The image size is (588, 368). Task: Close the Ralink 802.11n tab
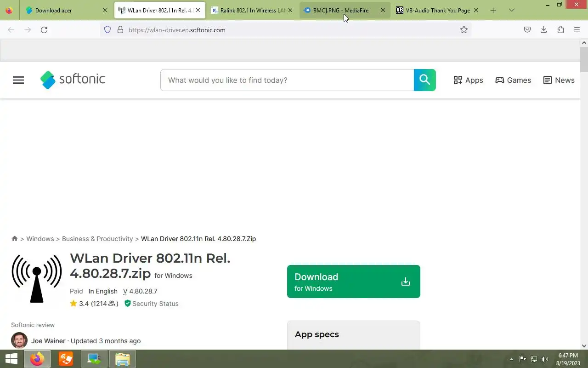[290, 10]
